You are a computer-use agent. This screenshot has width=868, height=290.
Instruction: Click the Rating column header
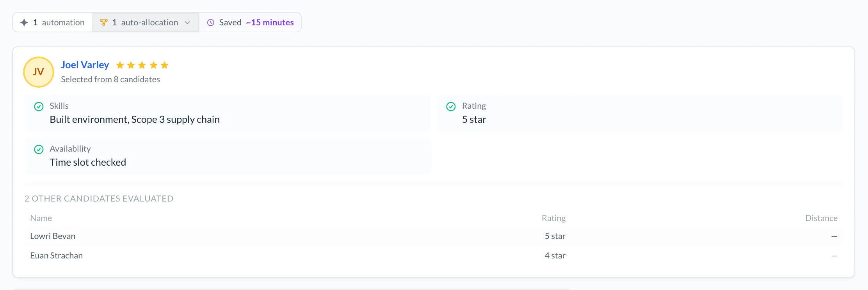(553, 218)
